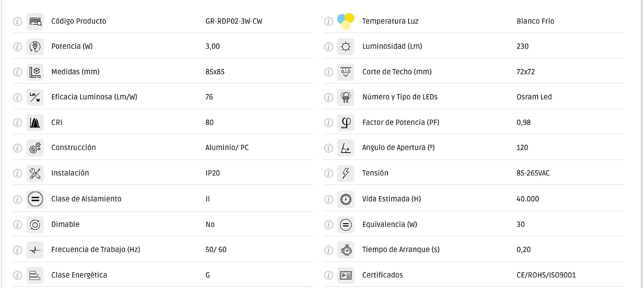Click the barcode icon beside Código Producto
Image resolution: width=644 pixels, height=288 pixels.
pyautogui.click(x=35, y=21)
